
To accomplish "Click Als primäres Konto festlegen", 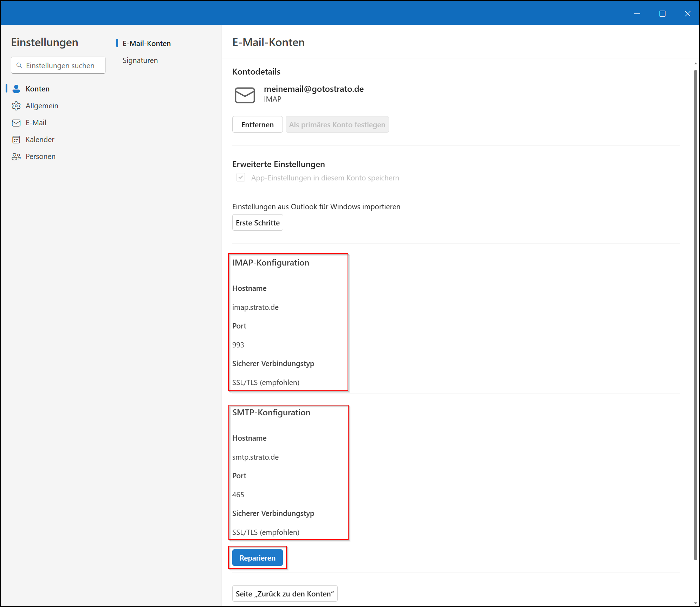I will click(337, 124).
